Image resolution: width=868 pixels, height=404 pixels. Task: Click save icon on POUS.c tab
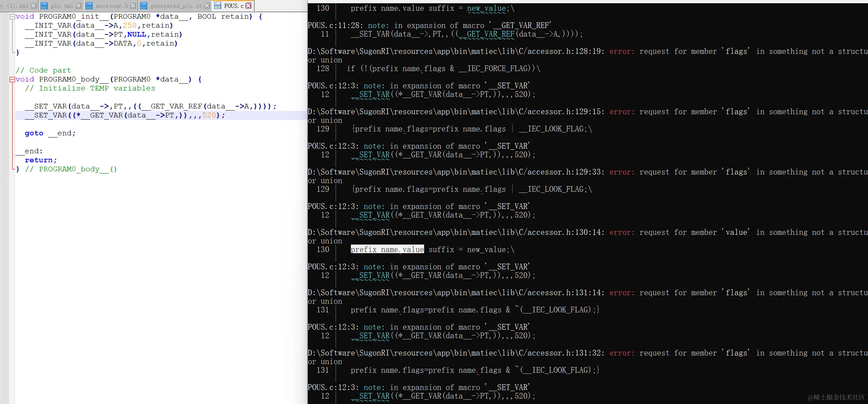point(218,6)
